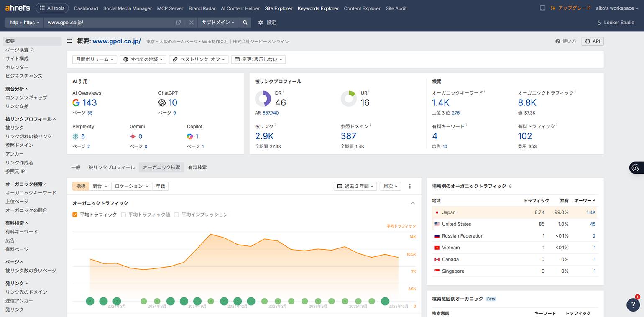Open the floating question-mark help bubble
The height and width of the screenshot is (317, 644).
click(x=632, y=304)
